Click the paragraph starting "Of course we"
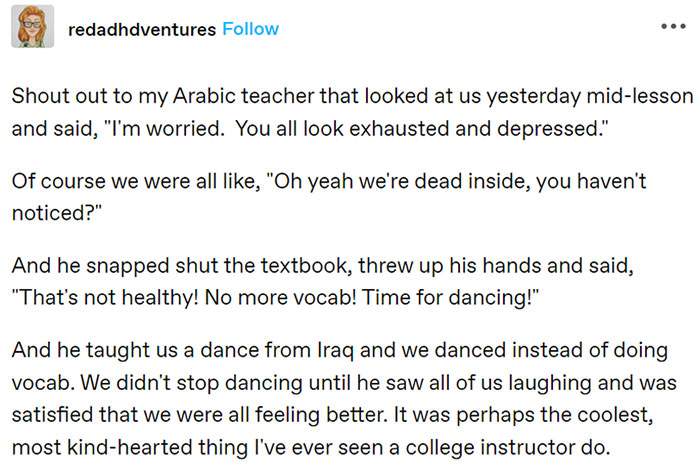Image resolution: width=700 pixels, height=476 pixels. 329,197
